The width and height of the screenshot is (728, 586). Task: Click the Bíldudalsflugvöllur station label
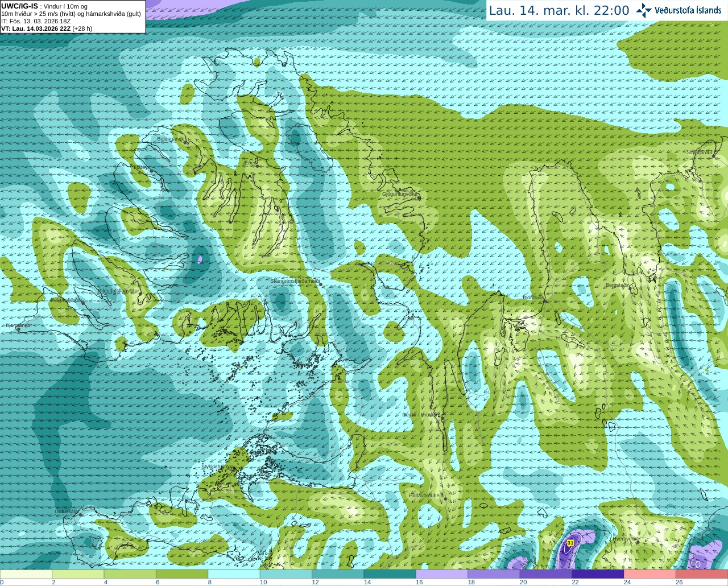118,290
